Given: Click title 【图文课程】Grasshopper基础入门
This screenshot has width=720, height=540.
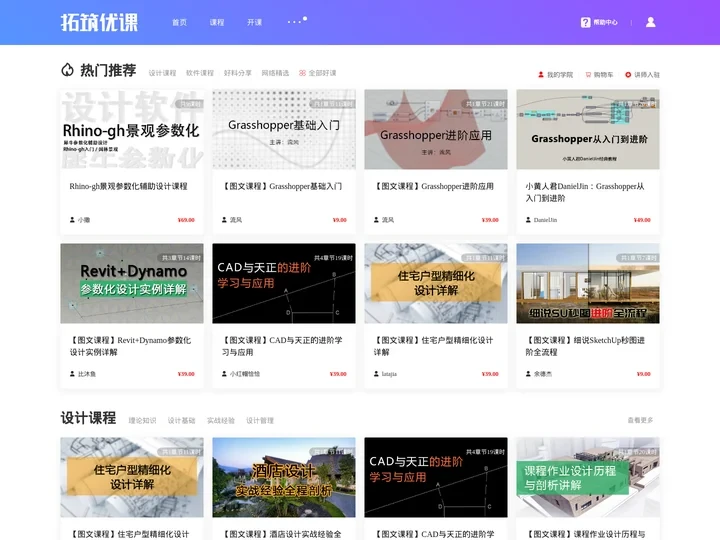Looking at the screenshot, I should tap(282, 186).
